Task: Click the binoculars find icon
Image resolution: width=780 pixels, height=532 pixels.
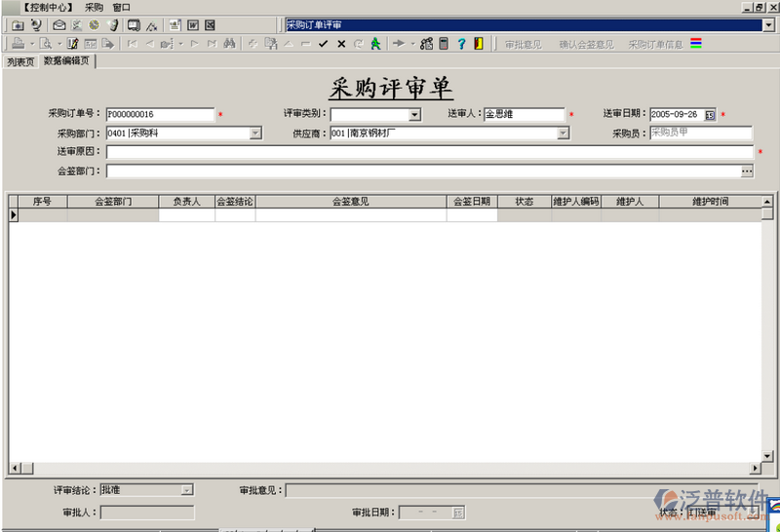Action: (229, 44)
